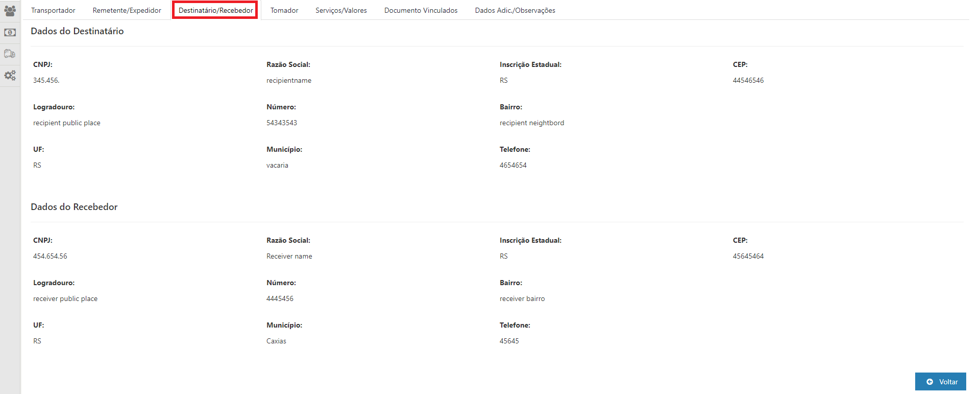Open the Dados Adic./Observações tab
The image size is (980, 394).
point(515,10)
